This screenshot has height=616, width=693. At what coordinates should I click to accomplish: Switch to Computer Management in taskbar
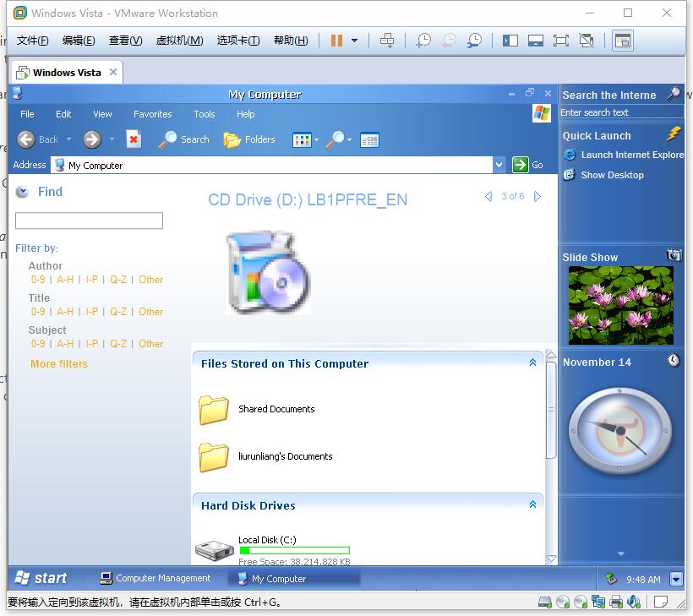click(156, 578)
